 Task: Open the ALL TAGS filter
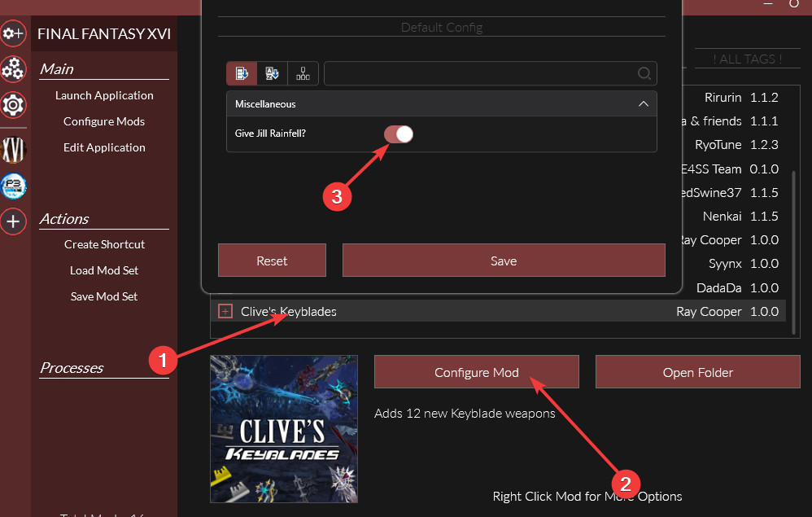coord(747,59)
